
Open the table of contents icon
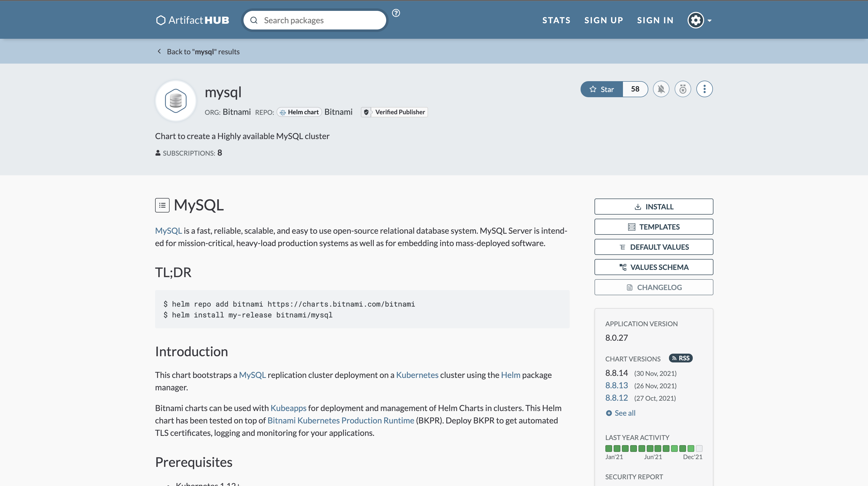pyautogui.click(x=162, y=205)
